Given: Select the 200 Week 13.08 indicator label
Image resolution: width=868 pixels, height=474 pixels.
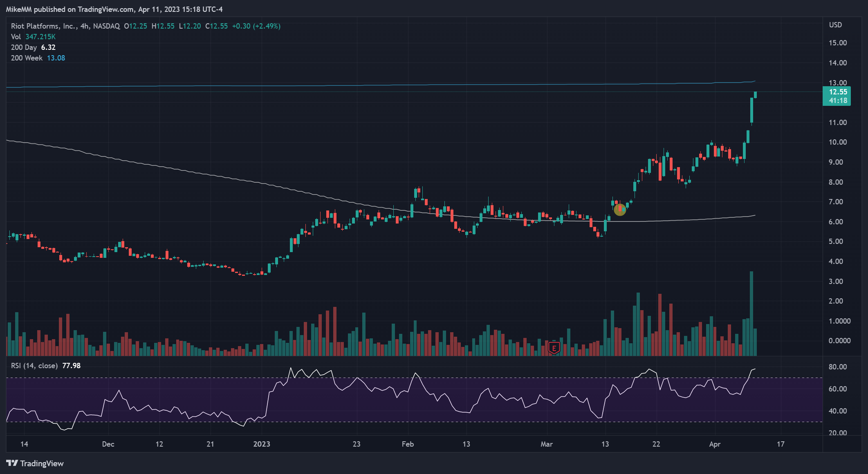Looking at the screenshot, I should click(38, 58).
